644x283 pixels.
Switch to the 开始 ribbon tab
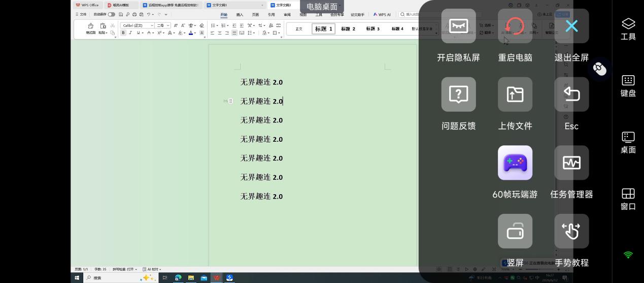pyautogui.click(x=224, y=15)
